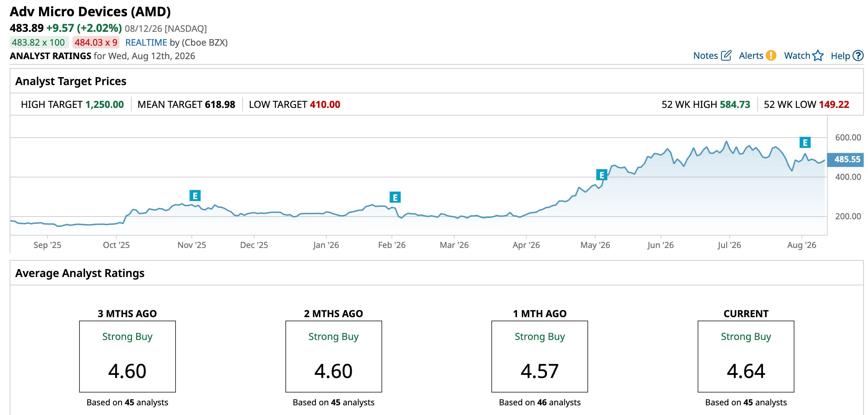Click the red ask 484.03 x 9 badge

[96, 43]
